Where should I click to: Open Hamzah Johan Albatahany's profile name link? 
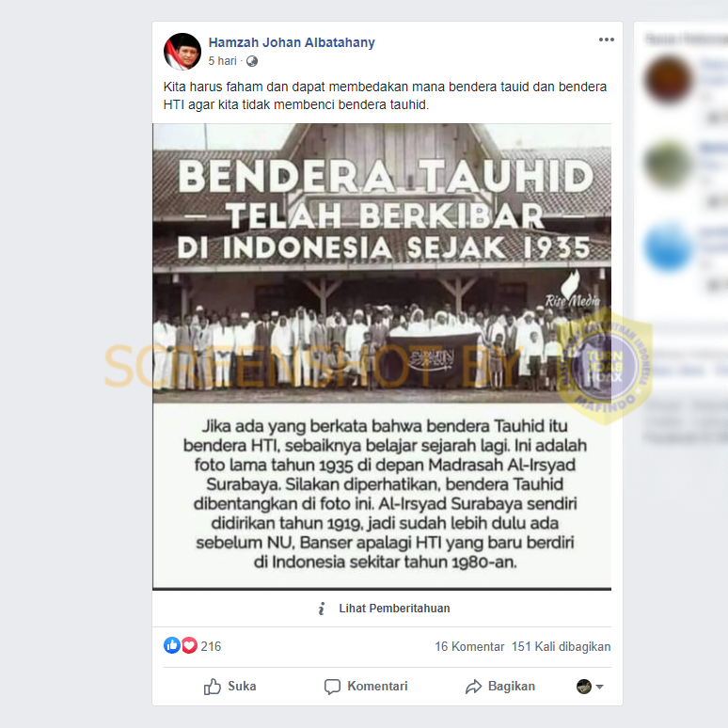coord(292,42)
